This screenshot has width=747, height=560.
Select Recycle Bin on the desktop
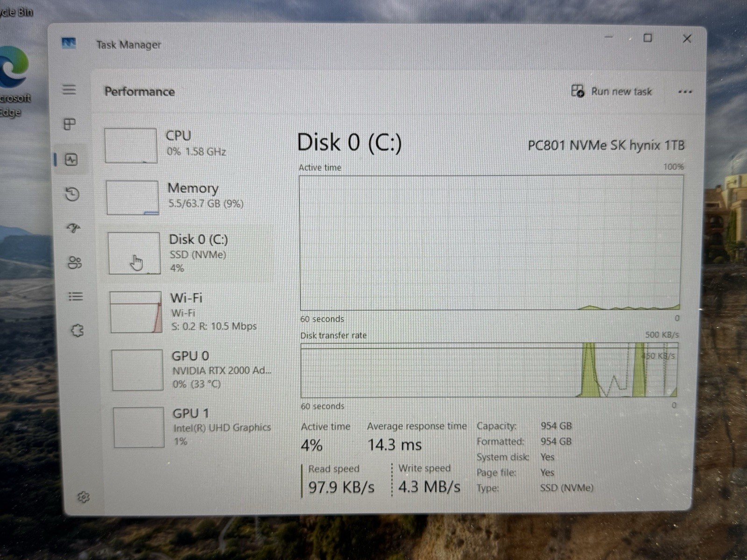pos(16,12)
